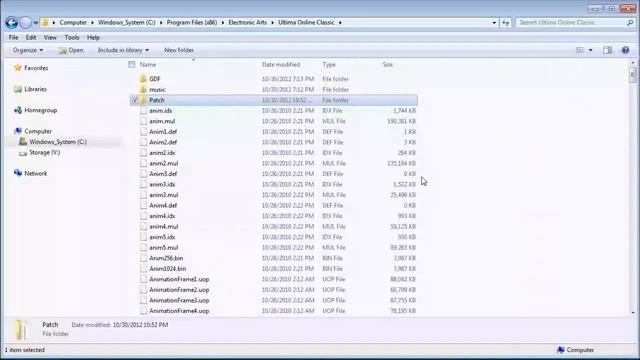Open the Help menu
640x360 pixels.
[93, 38]
